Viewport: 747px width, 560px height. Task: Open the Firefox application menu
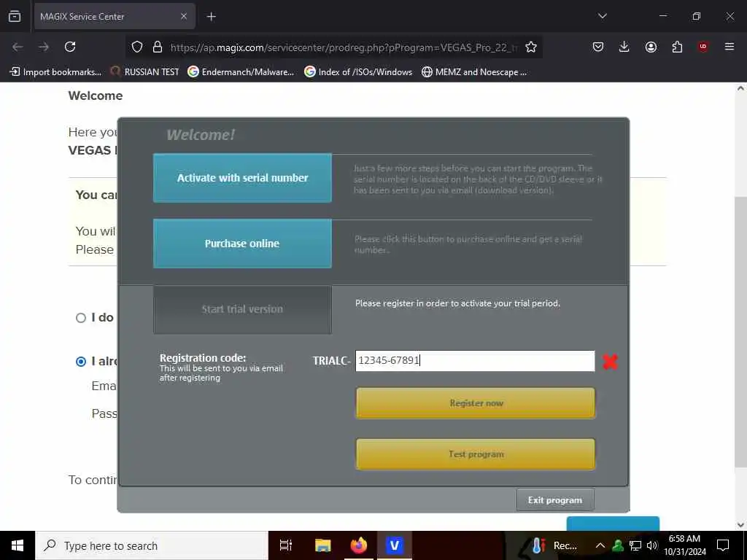click(x=729, y=47)
